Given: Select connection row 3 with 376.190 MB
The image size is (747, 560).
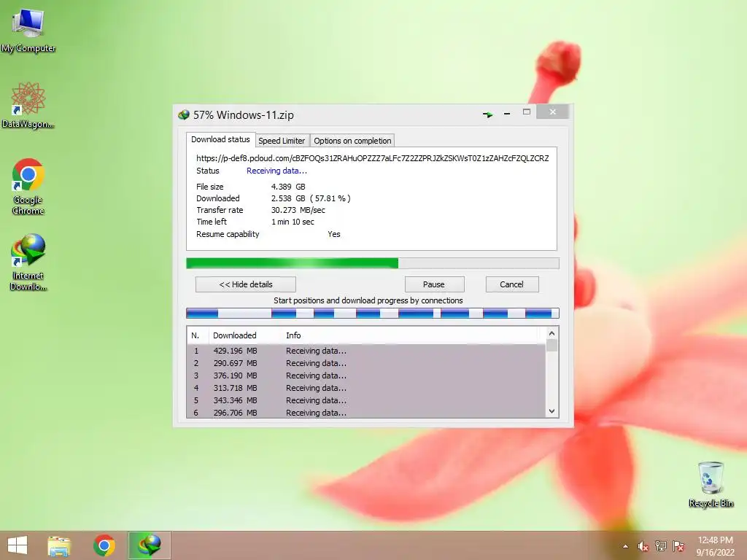Looking at the screenshot, I should 366,376.
